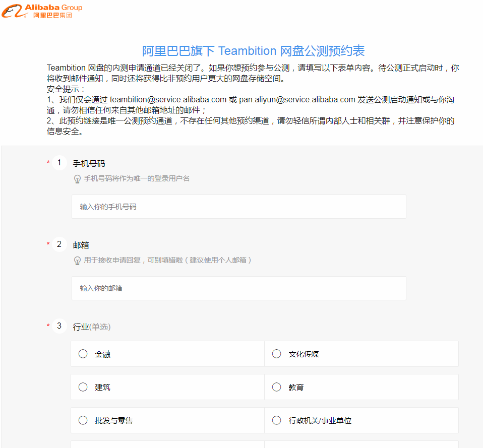Click the 邮箱 question label
This screenshot has width=483, height=448.
pos(81,245)
